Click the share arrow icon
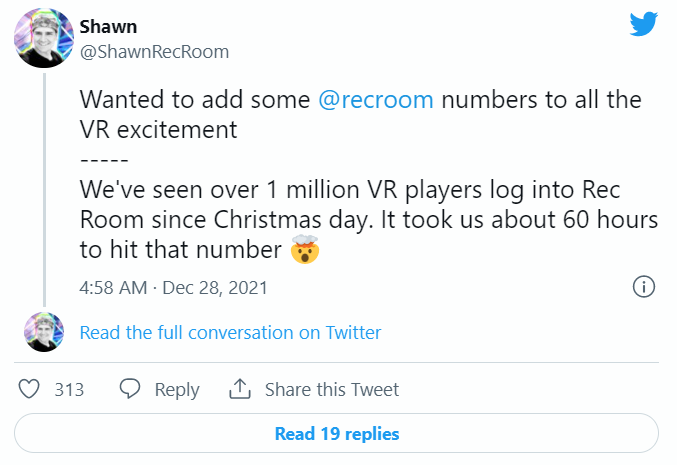677x465 pixels. point(239,389)
